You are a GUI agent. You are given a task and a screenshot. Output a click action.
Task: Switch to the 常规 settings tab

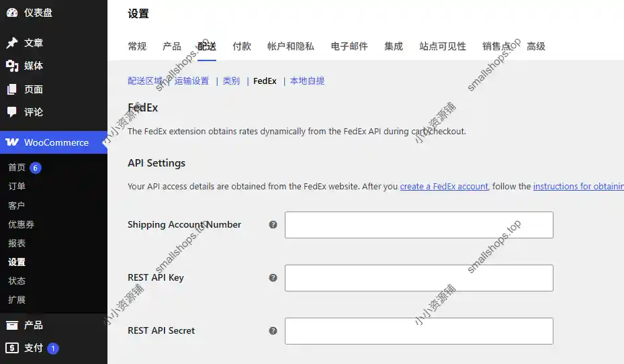[137, 46]
